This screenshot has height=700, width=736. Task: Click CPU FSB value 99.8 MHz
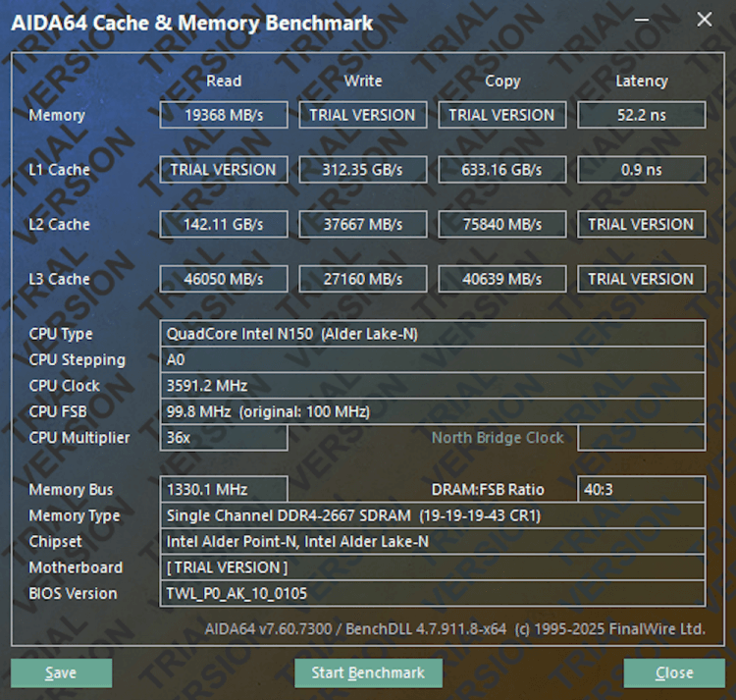(433, 411)
